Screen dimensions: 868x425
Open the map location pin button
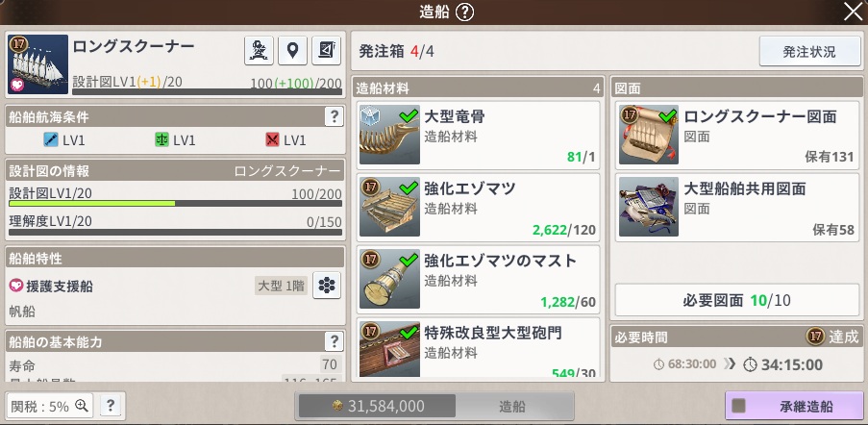(293, 51)
